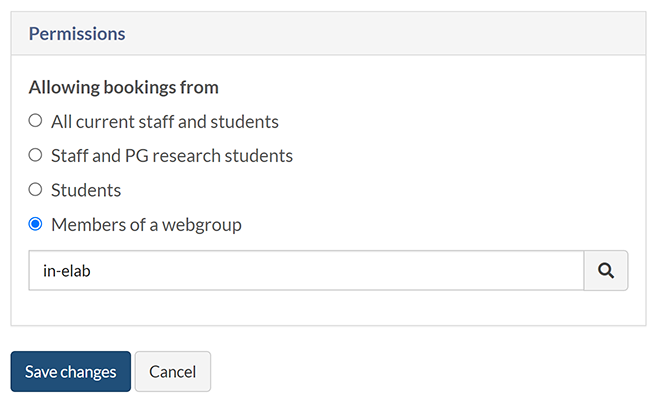Click the grey Permissions header bar
The image size is (667, 402).
tap(400, 34)
